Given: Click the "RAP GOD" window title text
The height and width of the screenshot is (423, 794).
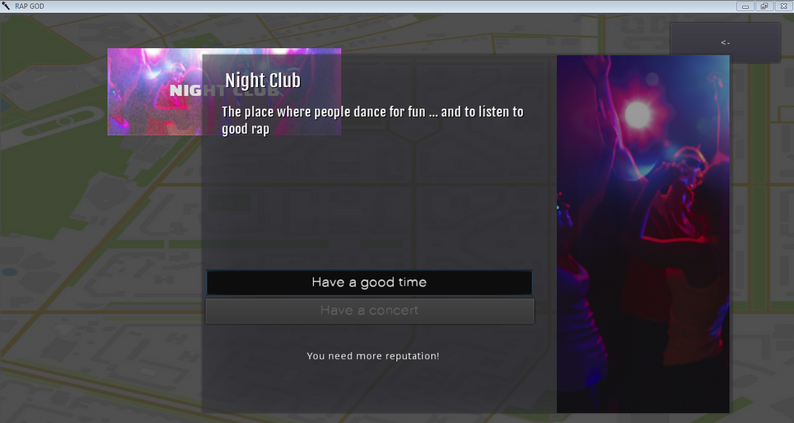Looking at the screenshot, I should [29, 6].
